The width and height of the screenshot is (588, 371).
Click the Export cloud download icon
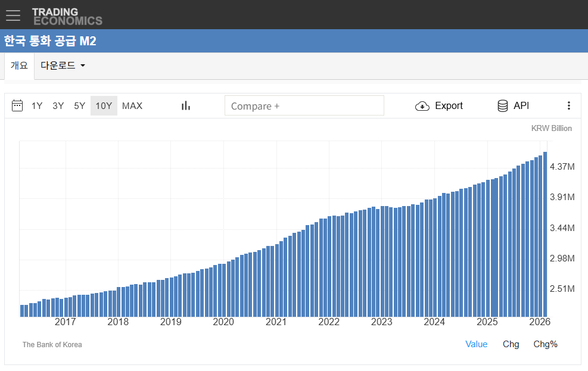pos(422,106)
